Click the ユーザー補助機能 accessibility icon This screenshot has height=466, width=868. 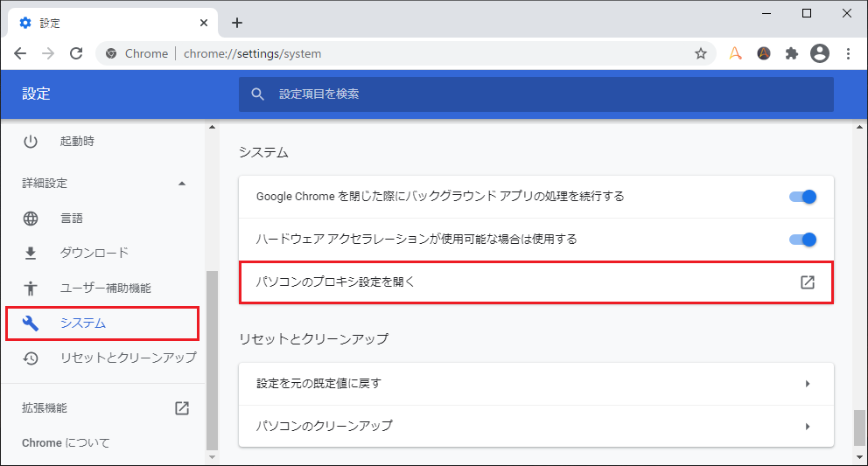pos(31,288)
